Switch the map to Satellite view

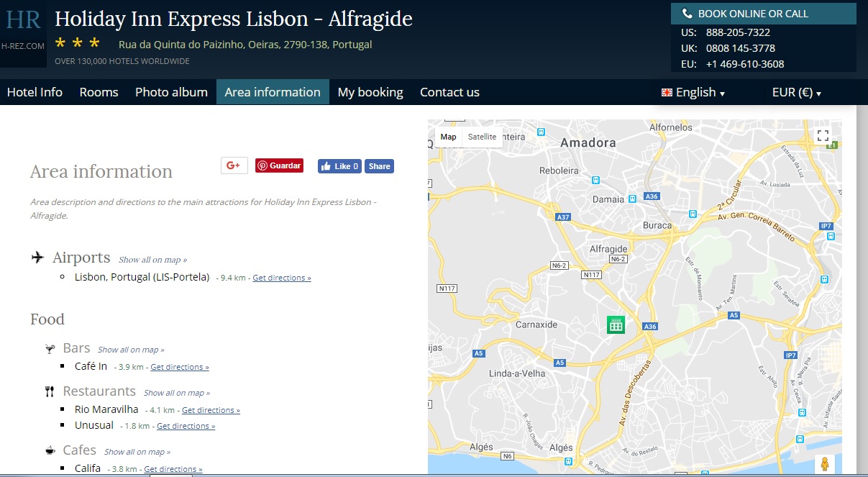(482, 137)
